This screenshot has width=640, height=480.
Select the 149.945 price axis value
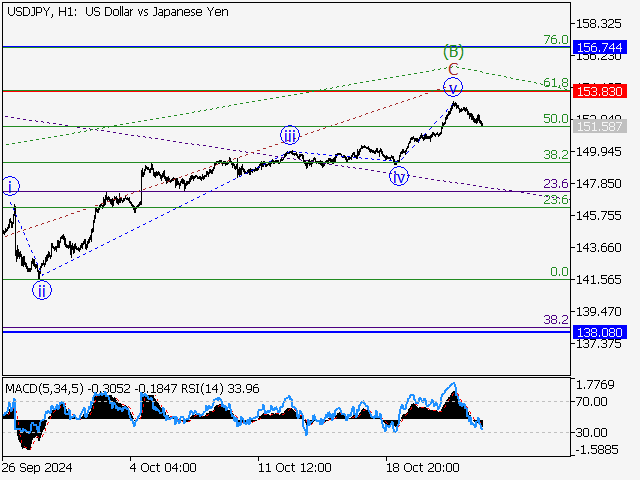[x=598, y=152]
